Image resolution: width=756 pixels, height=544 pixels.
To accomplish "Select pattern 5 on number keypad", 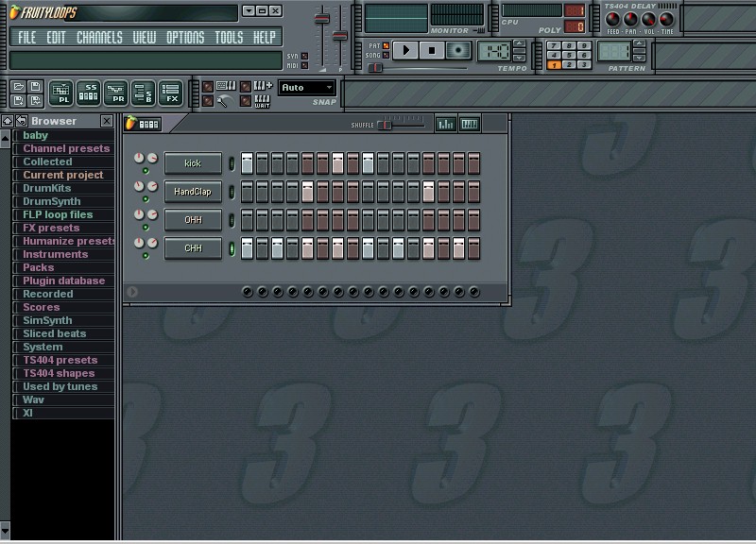I will [569, 55].
